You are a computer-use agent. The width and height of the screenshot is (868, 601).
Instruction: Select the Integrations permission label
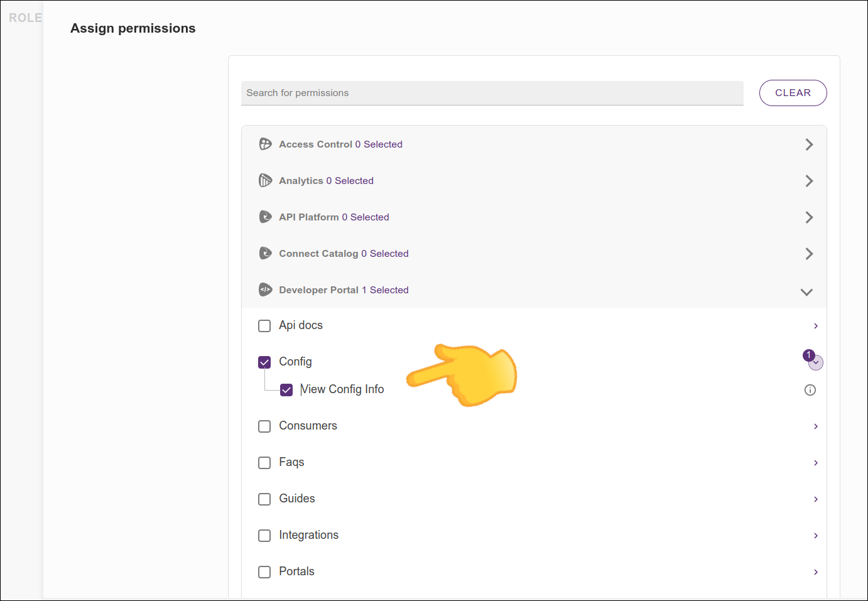308,535
